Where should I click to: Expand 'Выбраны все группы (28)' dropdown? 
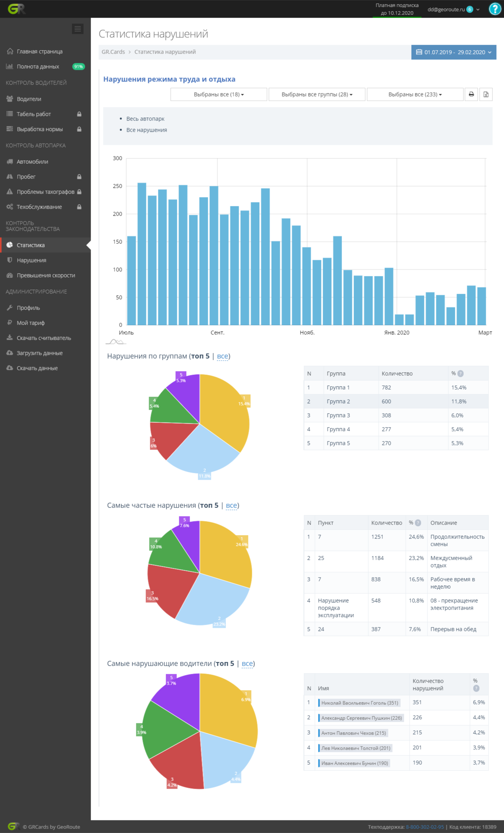coord(317,94)
